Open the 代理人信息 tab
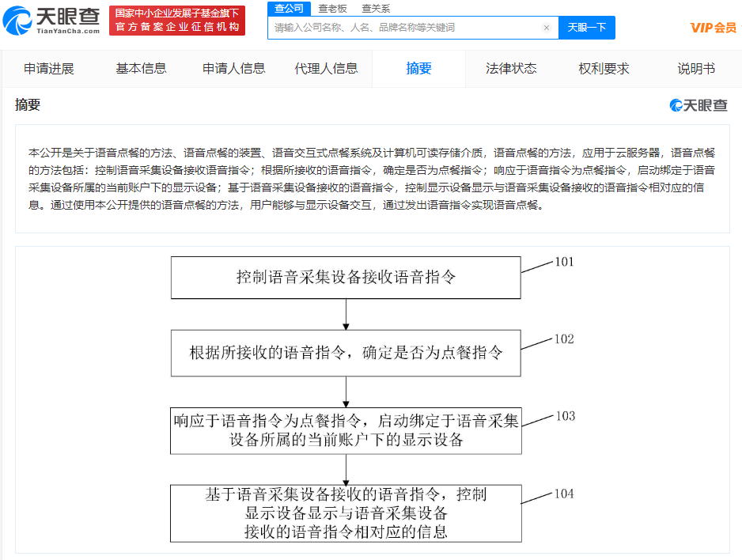Image resolution: width=742 pixels, height=560 pixels. (326, 69)
